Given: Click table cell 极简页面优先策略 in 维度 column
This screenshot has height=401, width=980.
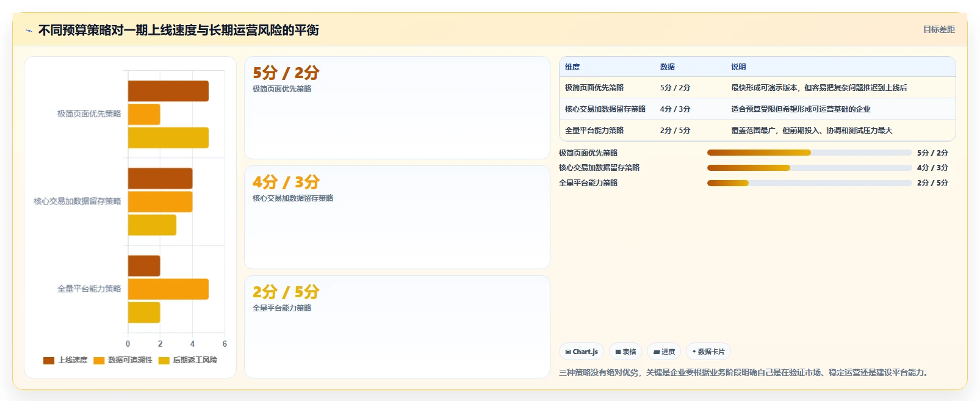Looking at the screenshot, I should pos(594,88).
